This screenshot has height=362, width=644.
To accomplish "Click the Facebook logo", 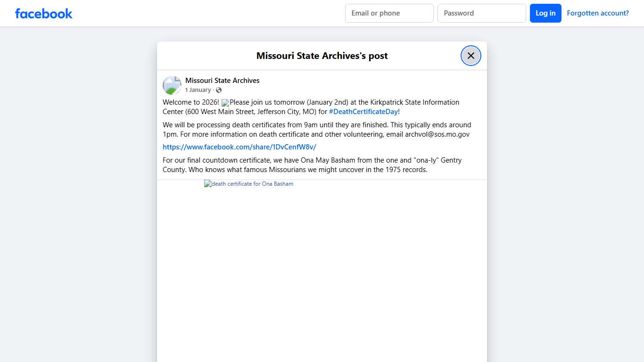I will click(44, 13).
